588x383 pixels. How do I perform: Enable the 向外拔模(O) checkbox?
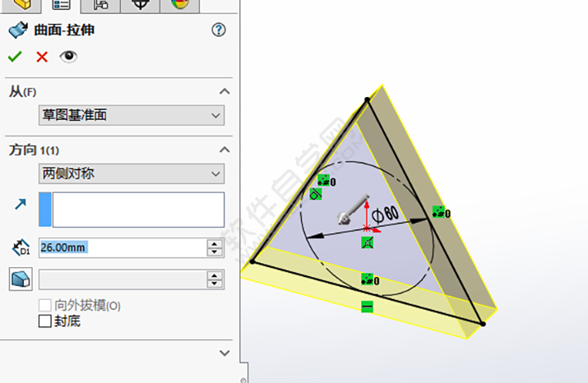[x=45, y=306]
